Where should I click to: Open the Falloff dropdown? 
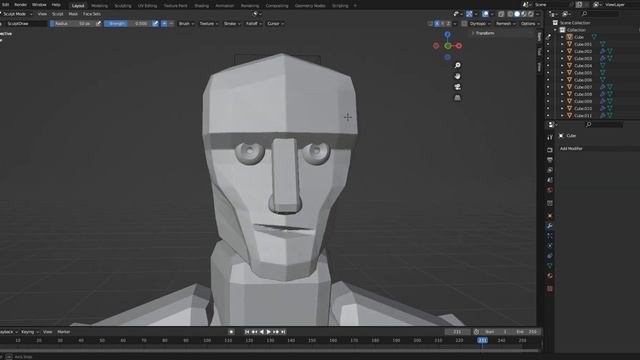pyautogui.click(x=253, y=24)
